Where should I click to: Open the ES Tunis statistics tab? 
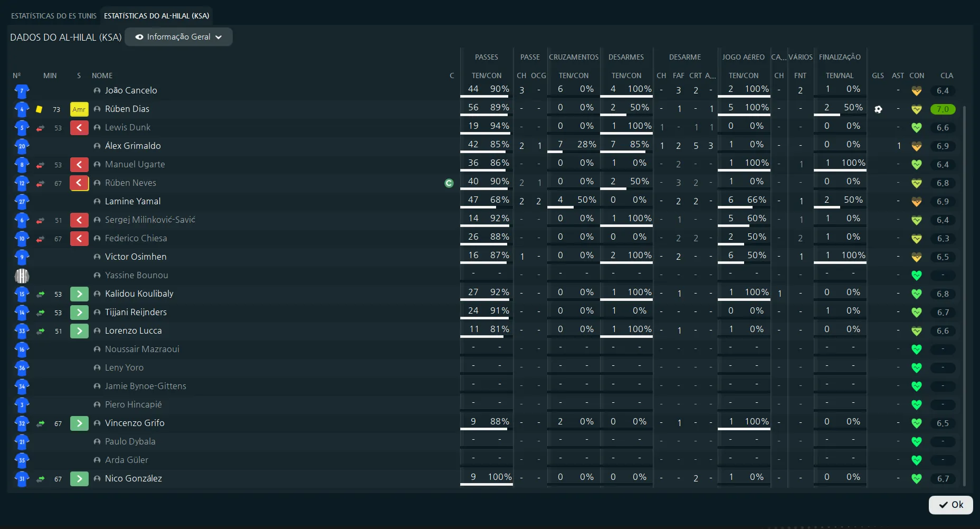(x=54, y=16)
